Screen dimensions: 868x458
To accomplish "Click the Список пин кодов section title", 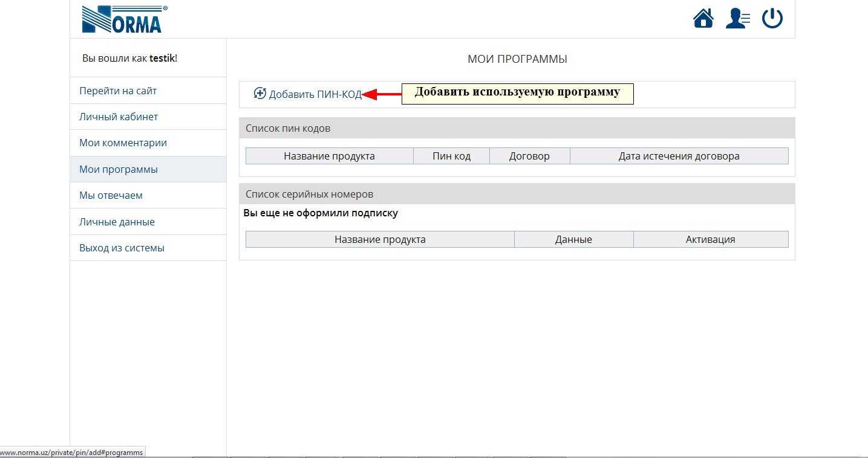I will tap(288, 128).
